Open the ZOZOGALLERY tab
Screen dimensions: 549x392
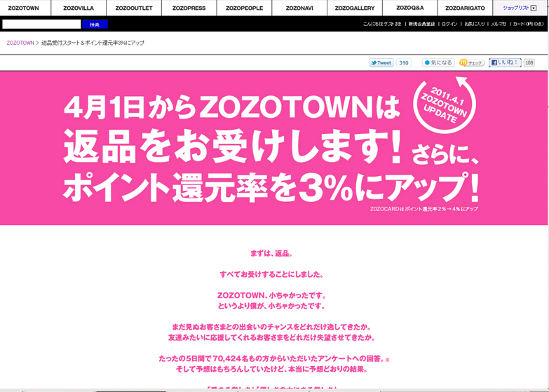coord(355,8)
